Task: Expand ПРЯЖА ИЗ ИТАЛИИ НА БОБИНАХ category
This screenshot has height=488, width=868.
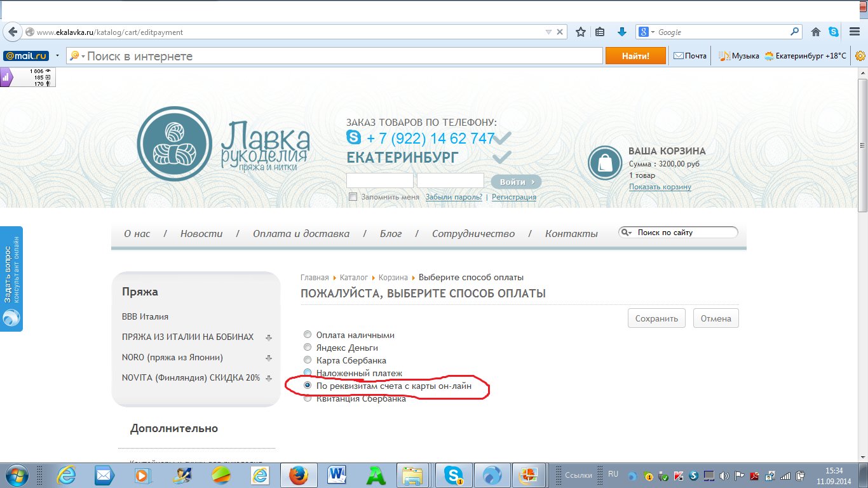Action: [x=269, y=337]
